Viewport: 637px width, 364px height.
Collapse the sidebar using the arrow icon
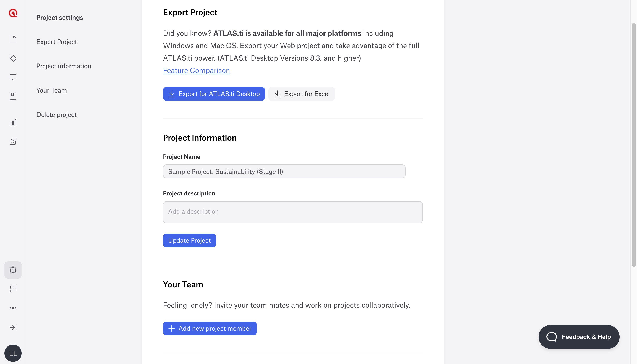pos(13,327)
